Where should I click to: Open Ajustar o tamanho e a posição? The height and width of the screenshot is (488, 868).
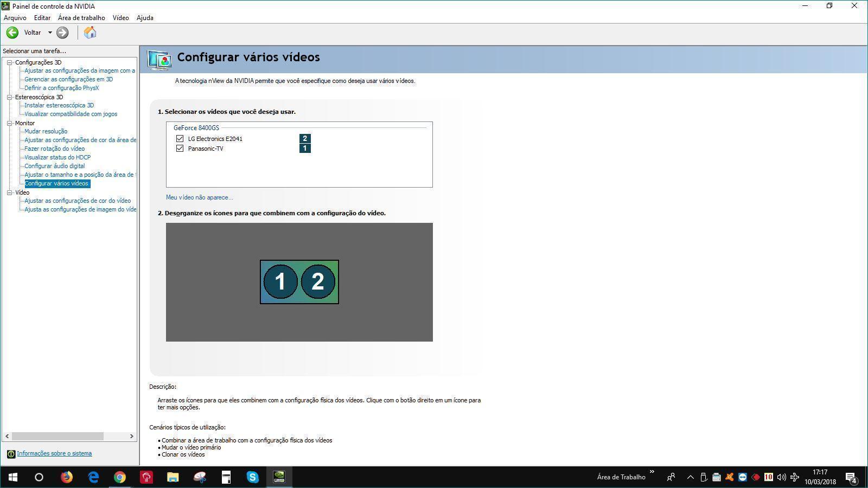[80, 175]
